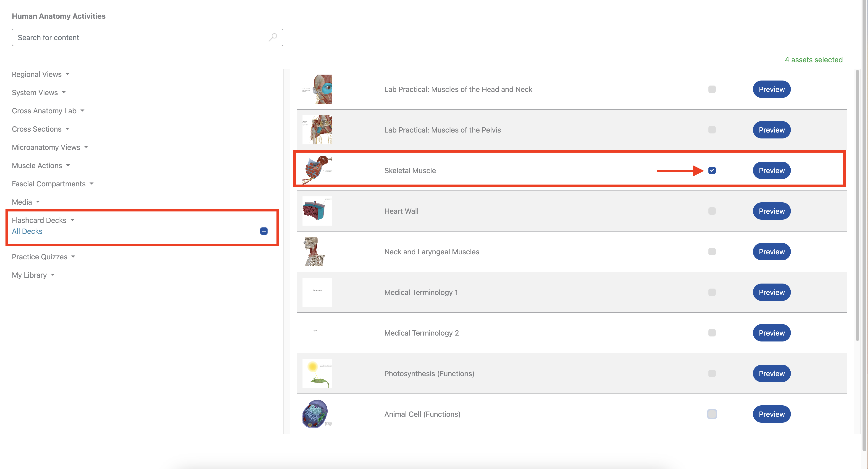868x469 pixels.
Task: Uncheck the Skeletal Muscle checkbox
Action: click(x=712, y=170)
